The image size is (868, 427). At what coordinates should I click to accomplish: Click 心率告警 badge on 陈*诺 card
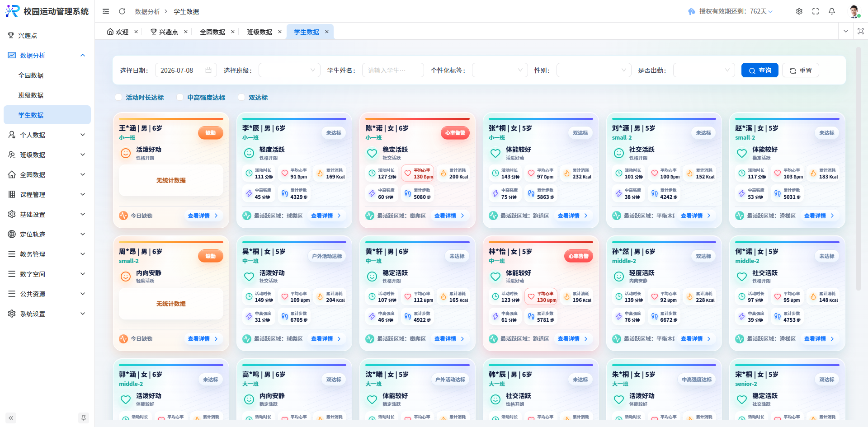[455, 133]
